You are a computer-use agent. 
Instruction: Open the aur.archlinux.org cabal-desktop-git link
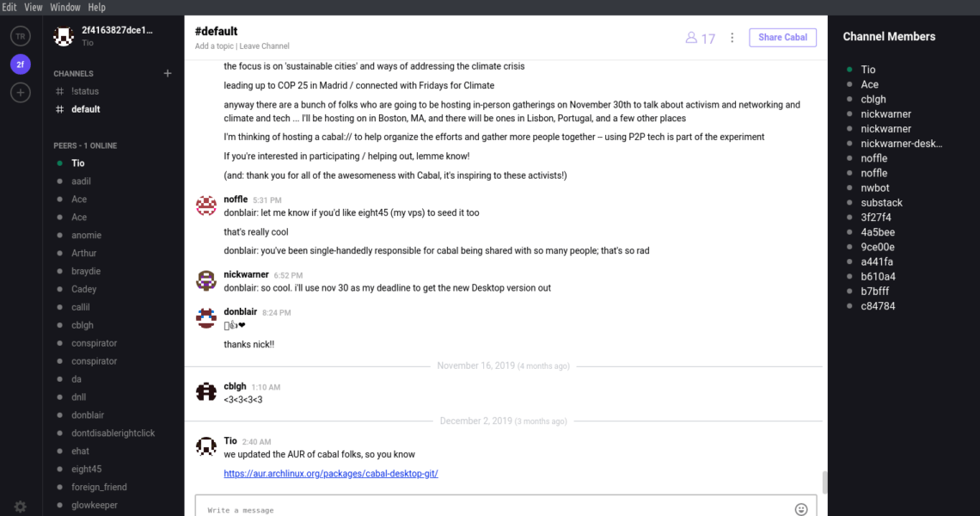331,474
